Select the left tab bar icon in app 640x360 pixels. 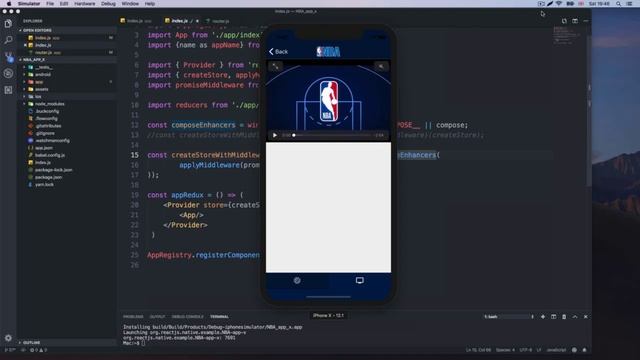(297, 280)
